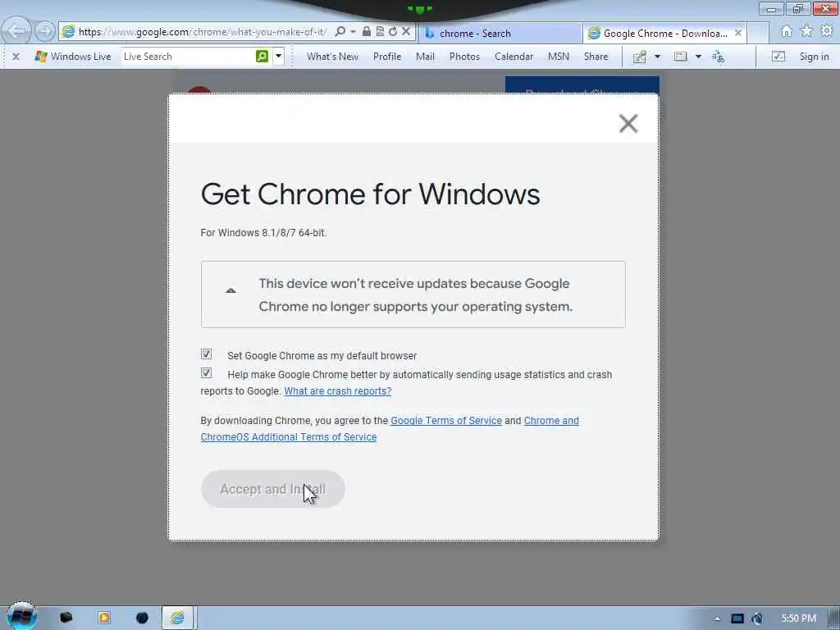Image resolution: width=840 pixels, height=630 pixels.
Task: Open Mail in Windows Live toolbar
Action: click(426, 57)
